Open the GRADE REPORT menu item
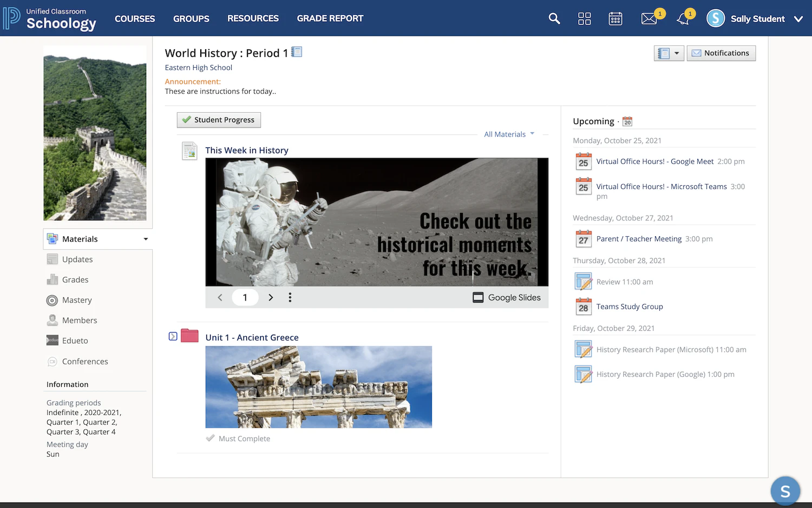Screen dimensions: 812x508 330,18
